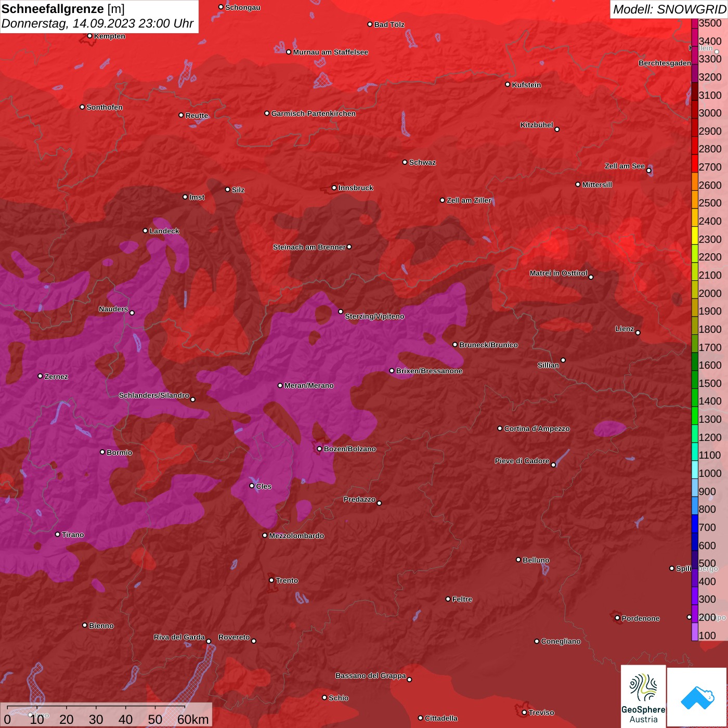
Task: Click the Landeck label
Action: pos(164,231)
